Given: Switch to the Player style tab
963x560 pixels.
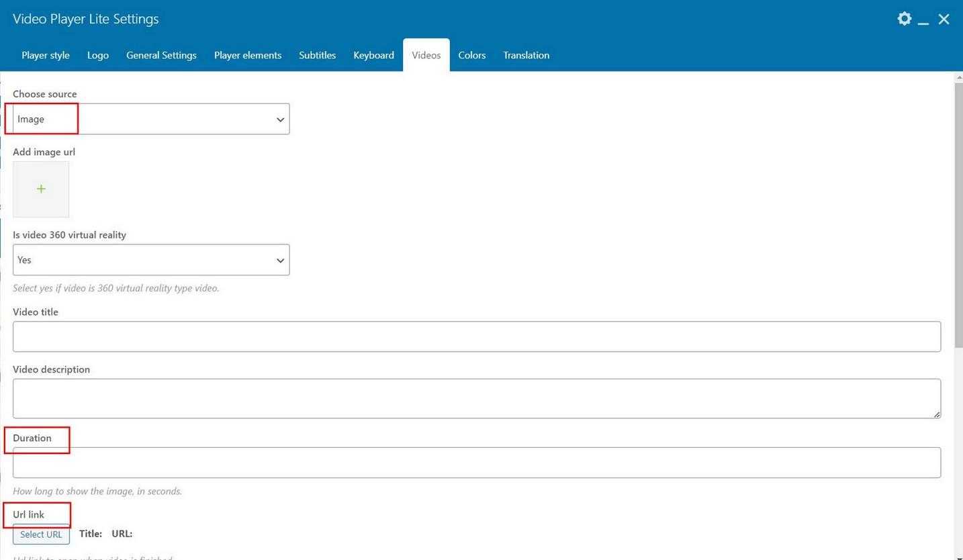Looking at the screenshot, I should (46, 55).
